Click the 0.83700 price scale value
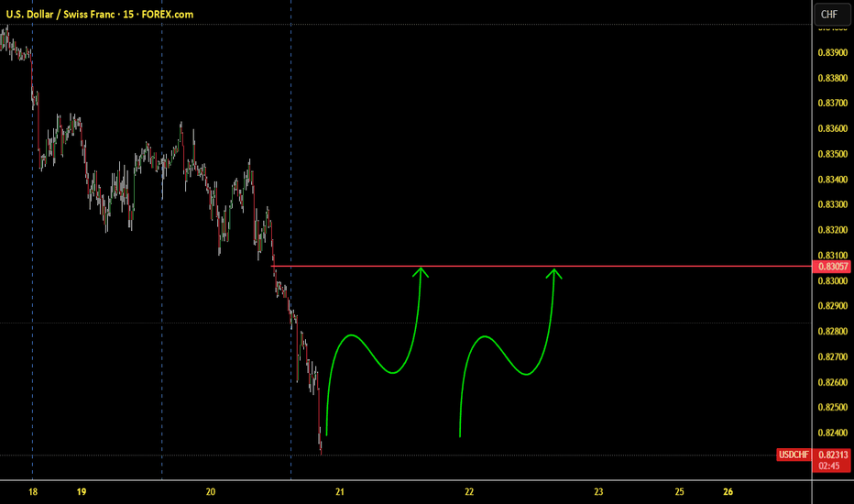Image resolution: width=854 pixels, height=504 pixels. [x=833, y=103]
